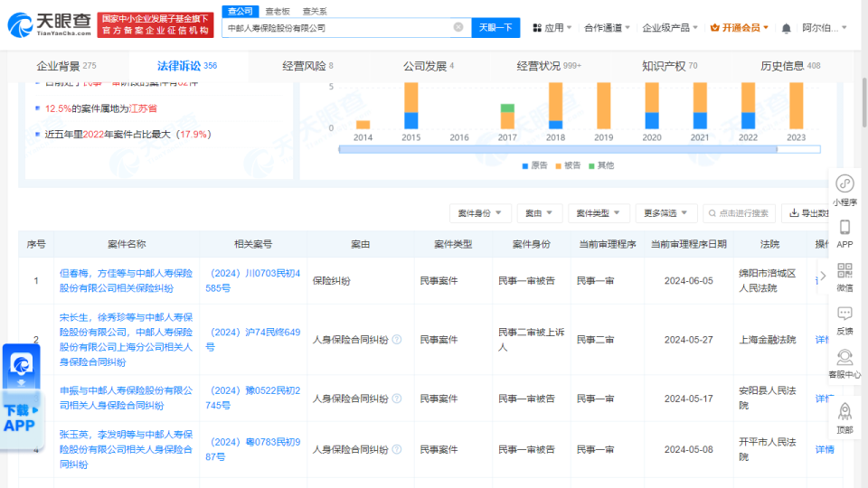Open case 申振与中邮人寿保险 link
868x488 pixels.
pos(127,398)
